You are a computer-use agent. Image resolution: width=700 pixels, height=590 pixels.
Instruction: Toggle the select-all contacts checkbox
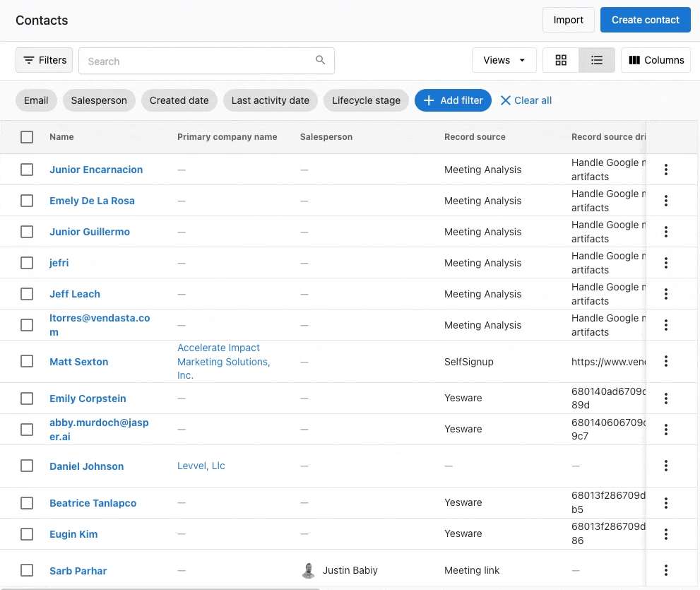click(27, 137)
